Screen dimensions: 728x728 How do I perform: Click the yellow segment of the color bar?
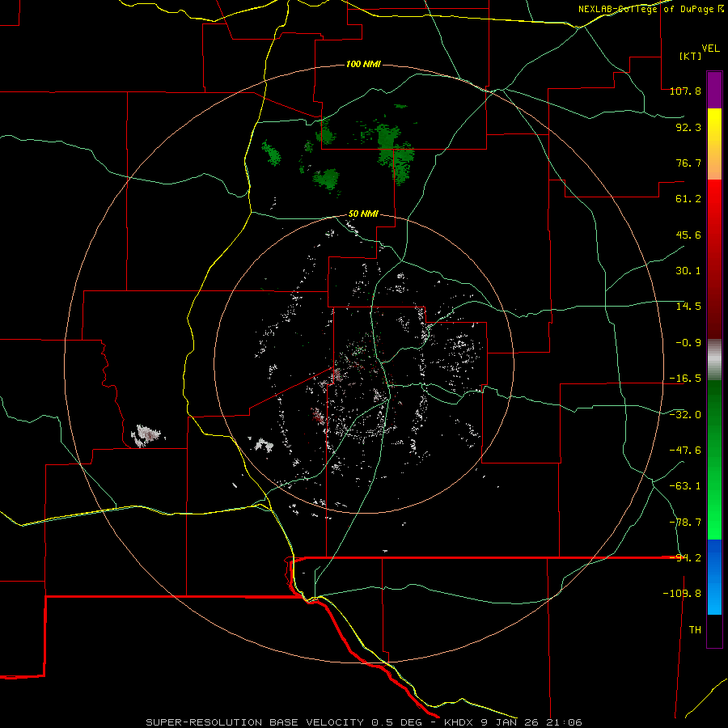714,144
